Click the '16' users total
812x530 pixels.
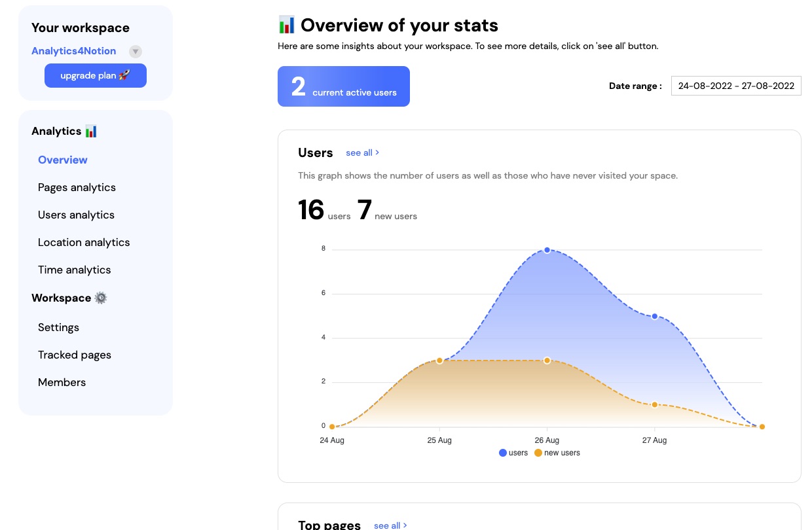pyautogui.click(x=311, y=209)
